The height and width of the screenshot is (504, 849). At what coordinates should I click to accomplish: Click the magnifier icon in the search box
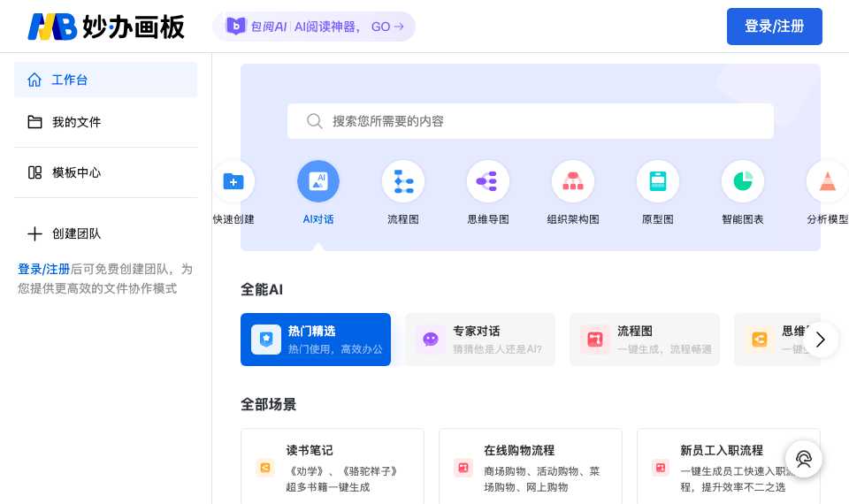point(315,121)
